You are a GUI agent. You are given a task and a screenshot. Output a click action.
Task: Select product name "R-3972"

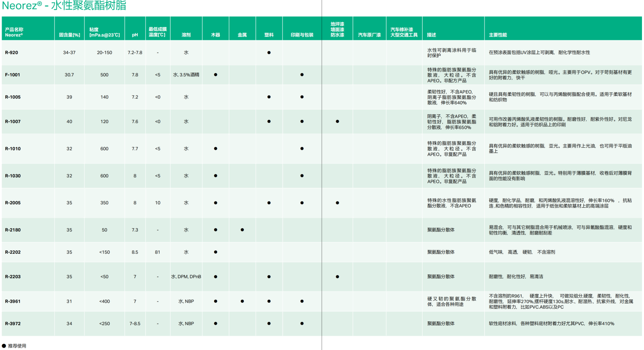coord(13,324)
